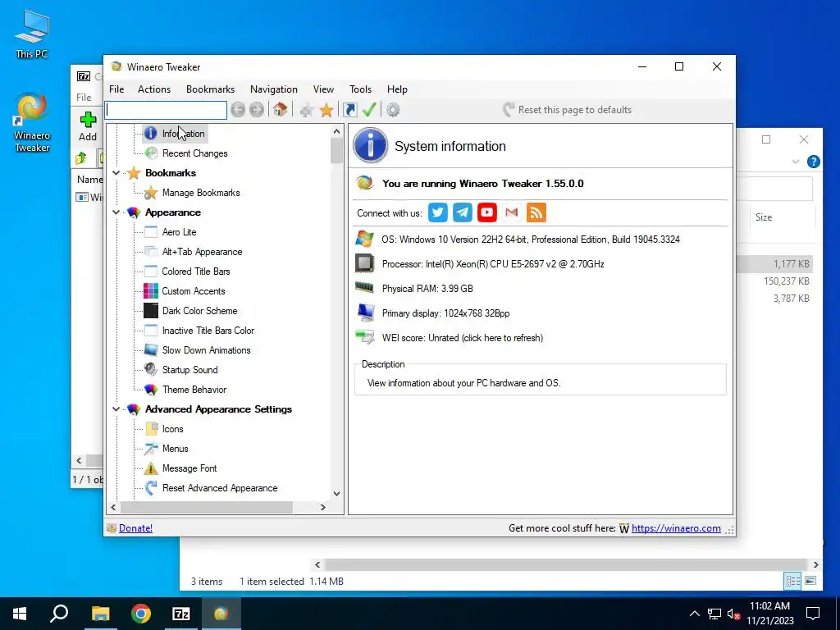Viewport: 840px width, 630px height.
Task: Switch Explorer to details view
Action: 793,581
